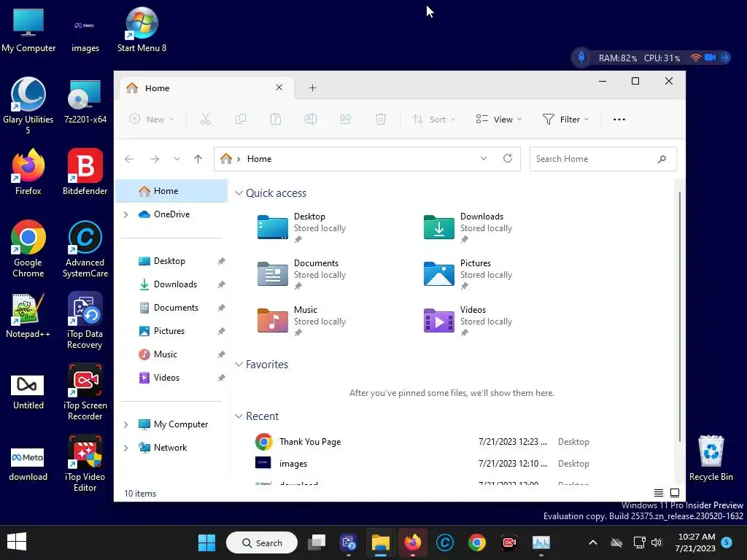This screenshot has width=747, height=560.
Task: Select the iTop Data Recovery desktop icon
Action: click(x=85, y=321)
